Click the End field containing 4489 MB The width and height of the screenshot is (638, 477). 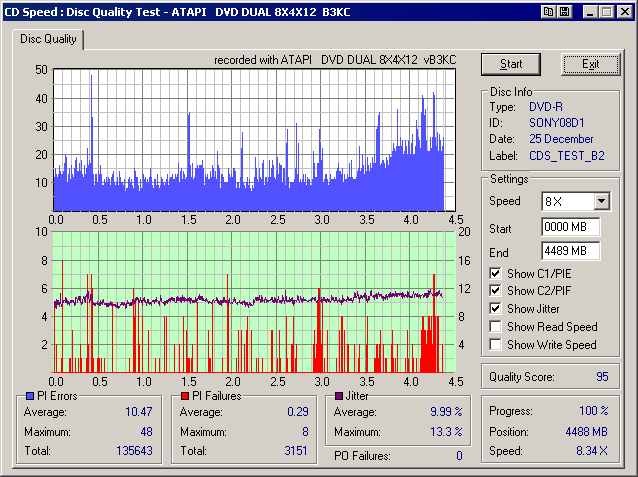click(x=570, y=250)
